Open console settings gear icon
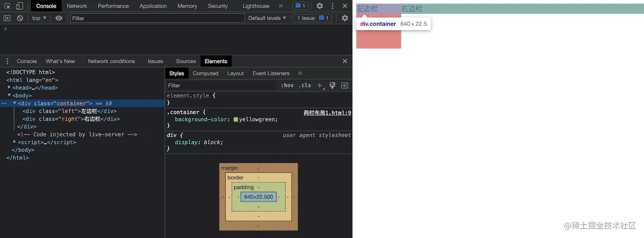 (x=345, y=18)
